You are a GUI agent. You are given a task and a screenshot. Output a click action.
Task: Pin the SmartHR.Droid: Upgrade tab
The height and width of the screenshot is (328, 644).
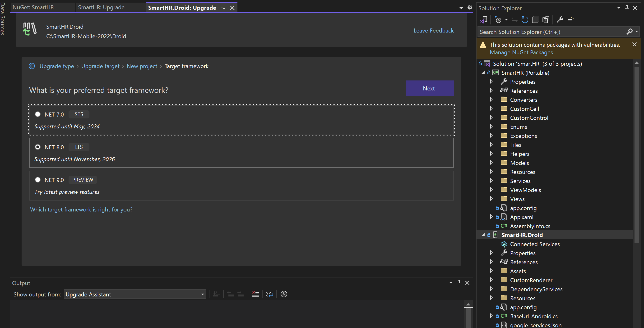[223, 8]
